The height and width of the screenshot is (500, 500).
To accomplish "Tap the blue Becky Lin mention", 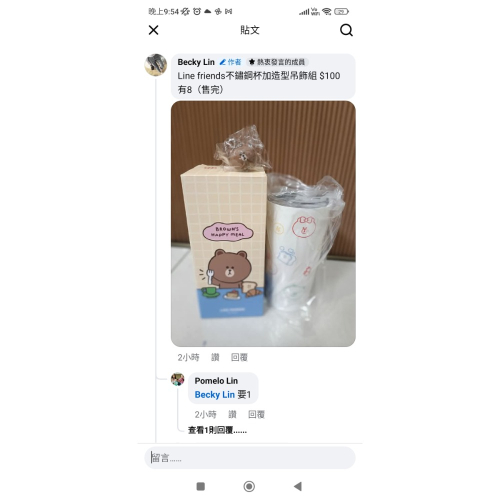I will tap(215, 395).
